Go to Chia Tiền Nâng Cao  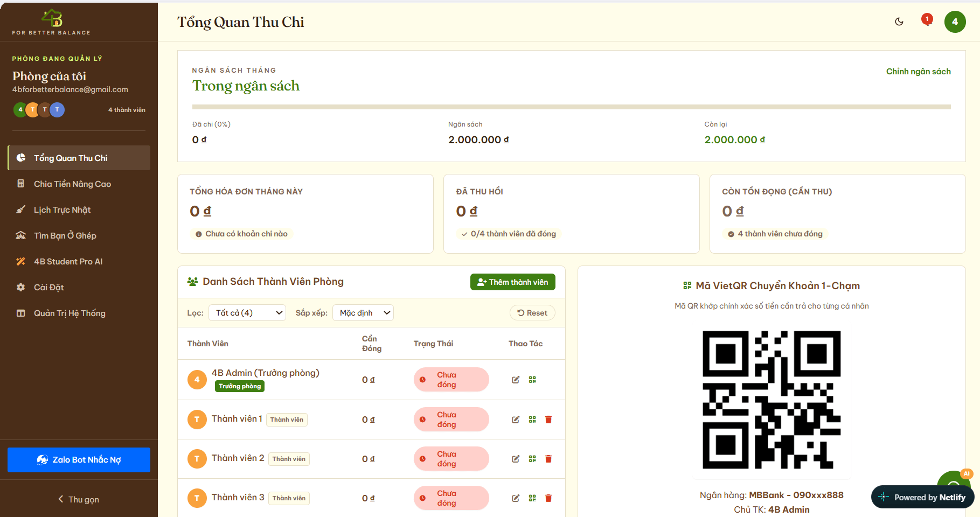79,184
